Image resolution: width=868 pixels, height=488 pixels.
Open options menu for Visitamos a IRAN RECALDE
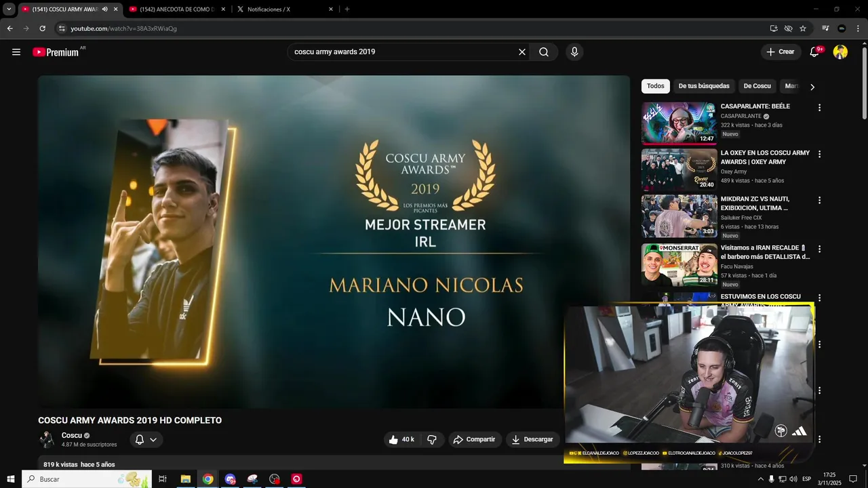(x=819, y=249)
